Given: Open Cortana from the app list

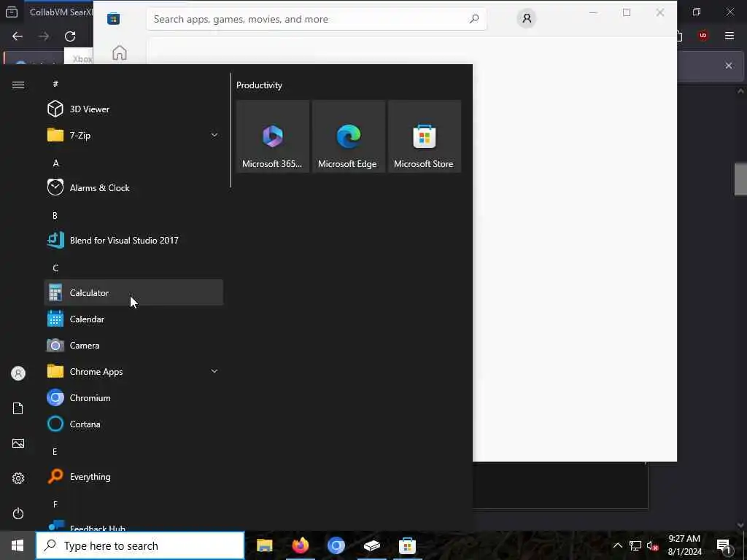Looking at the screenshot, I should (133, 424).
